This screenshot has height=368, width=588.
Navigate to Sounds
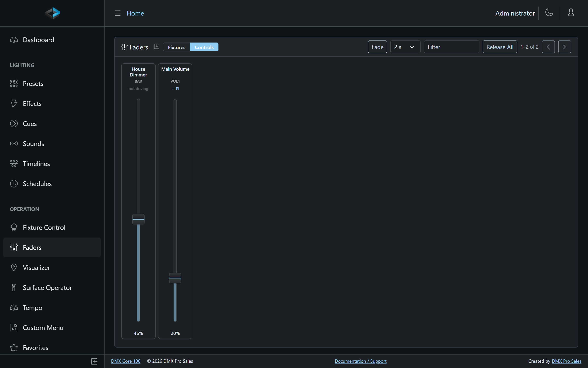[x=52, y=144]
